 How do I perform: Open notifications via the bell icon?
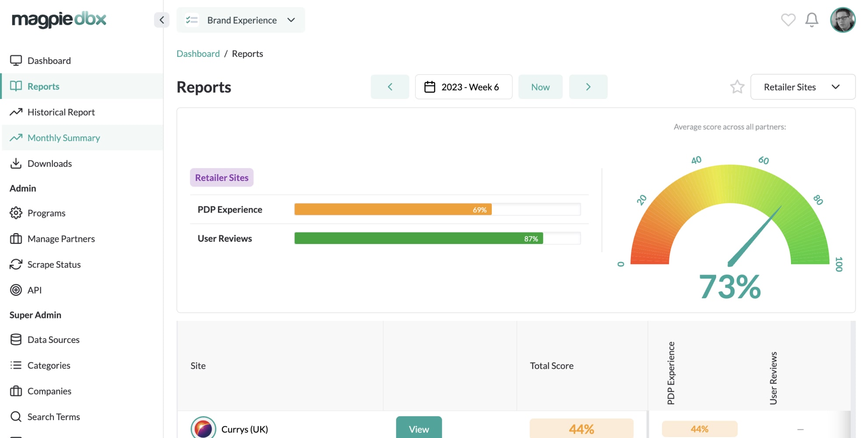pos(812,20)
